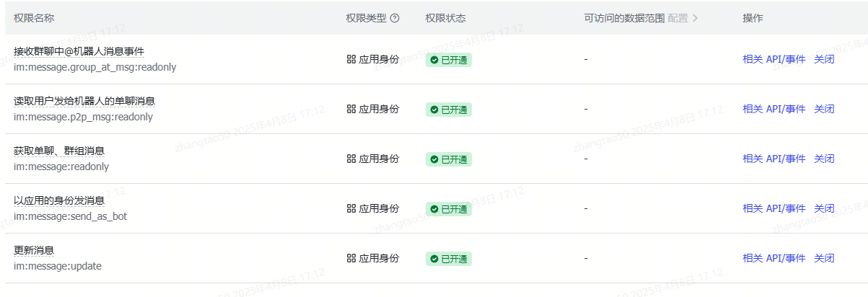
Task: Open 相关 API/事件 for 读取用户发给机器人的单聊消息
Action: [773, 110]
